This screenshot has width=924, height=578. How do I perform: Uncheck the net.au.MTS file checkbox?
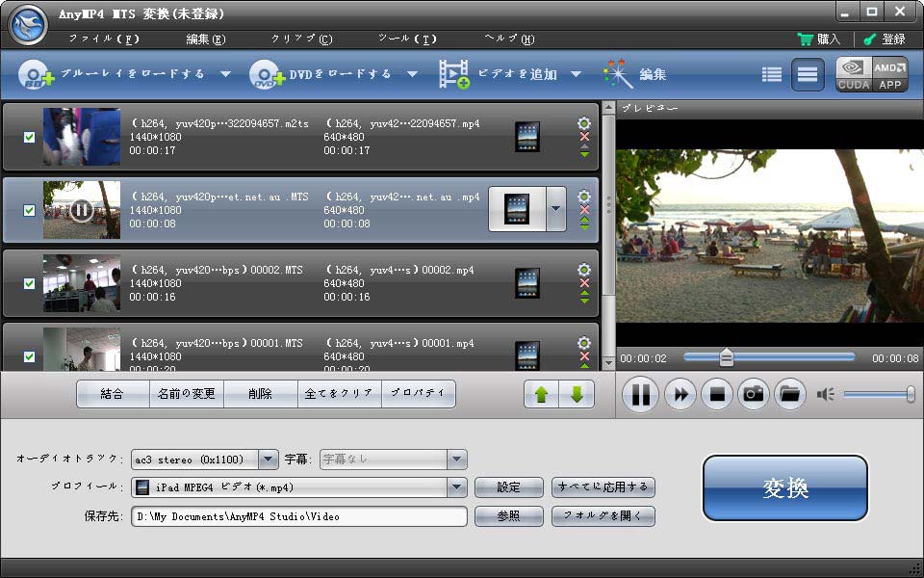click(29, 210)
